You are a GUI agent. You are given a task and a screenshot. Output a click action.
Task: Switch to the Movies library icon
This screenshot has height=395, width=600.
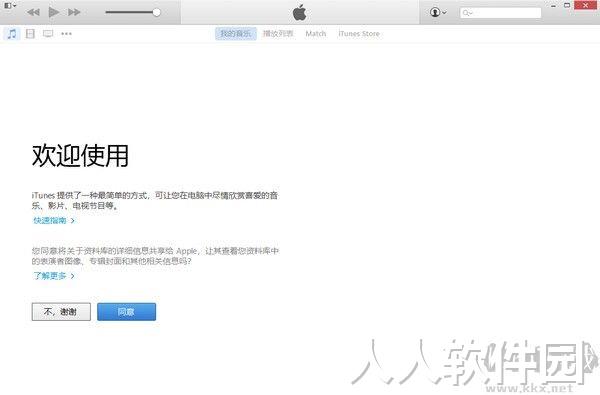30,34
